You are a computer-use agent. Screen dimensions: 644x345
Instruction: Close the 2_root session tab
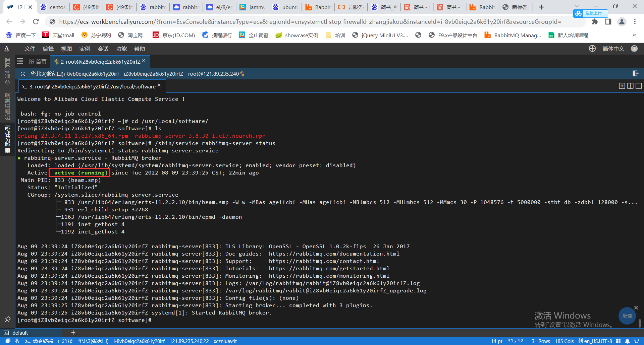tap(144, 60)
